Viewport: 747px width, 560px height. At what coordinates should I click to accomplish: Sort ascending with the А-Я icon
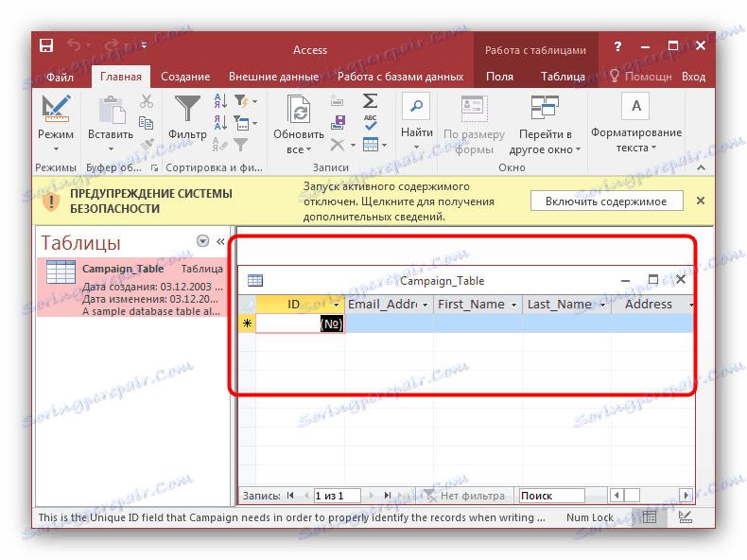(x=220, y=100)
